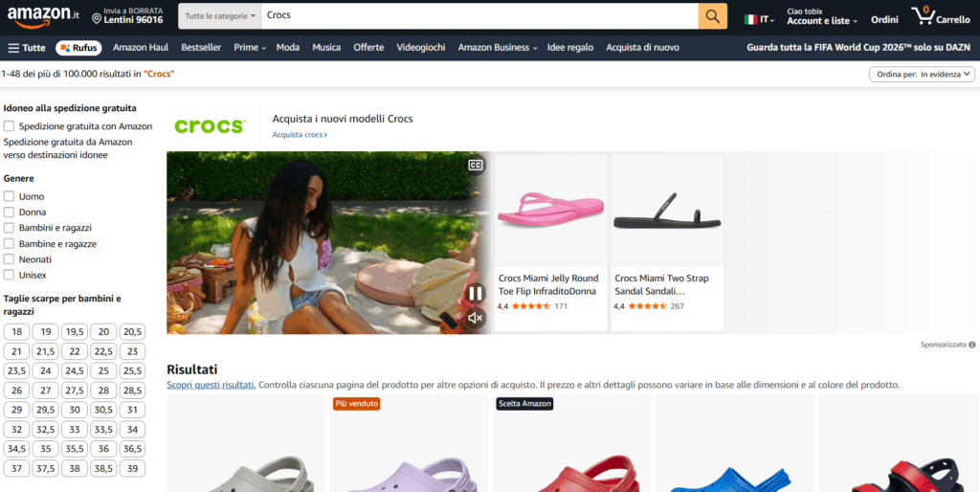Click the delivery location pin
Screen dimensions: 980x492
(x=97, y=19)
